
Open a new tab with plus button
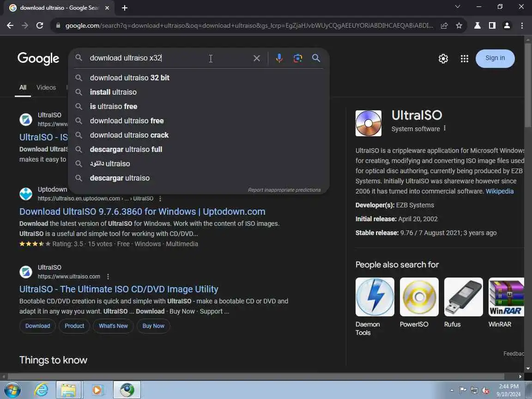tap(125, 8)
